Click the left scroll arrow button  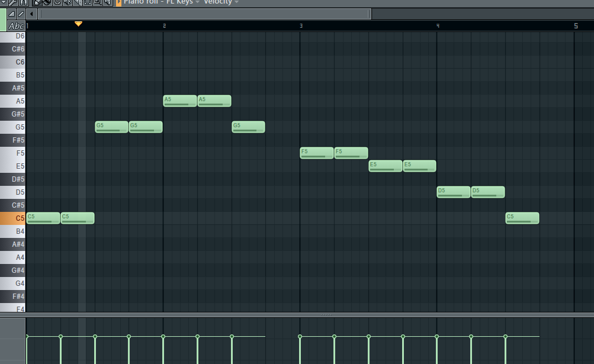pyautogui.click(x=31, y=14)
